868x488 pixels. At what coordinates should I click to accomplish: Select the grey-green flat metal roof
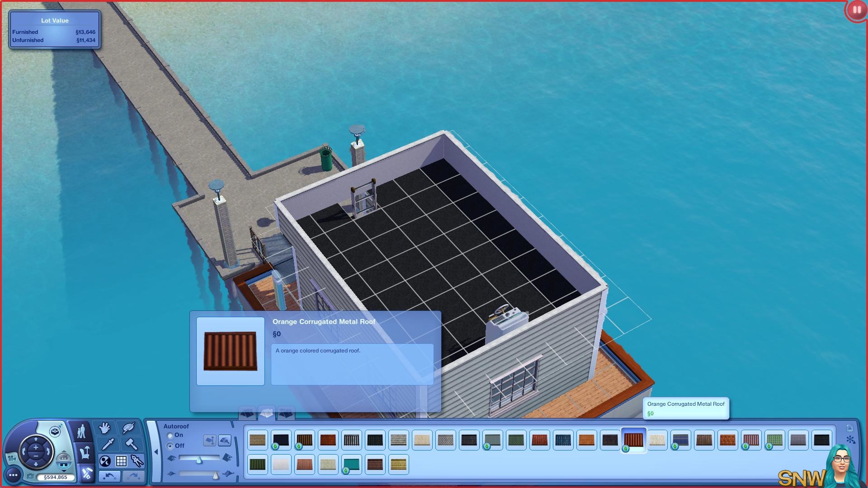click(x=493, y=440)
